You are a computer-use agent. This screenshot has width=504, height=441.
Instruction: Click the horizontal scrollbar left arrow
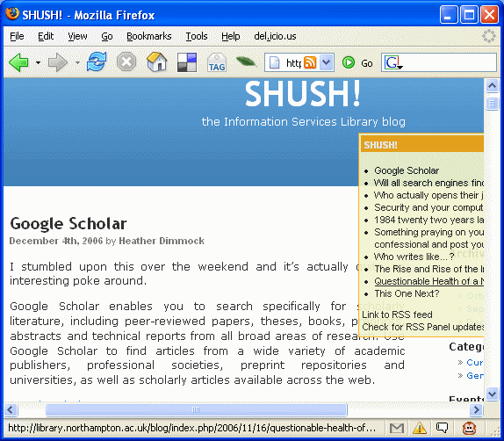pyautogui.click(x=11, y=409)
